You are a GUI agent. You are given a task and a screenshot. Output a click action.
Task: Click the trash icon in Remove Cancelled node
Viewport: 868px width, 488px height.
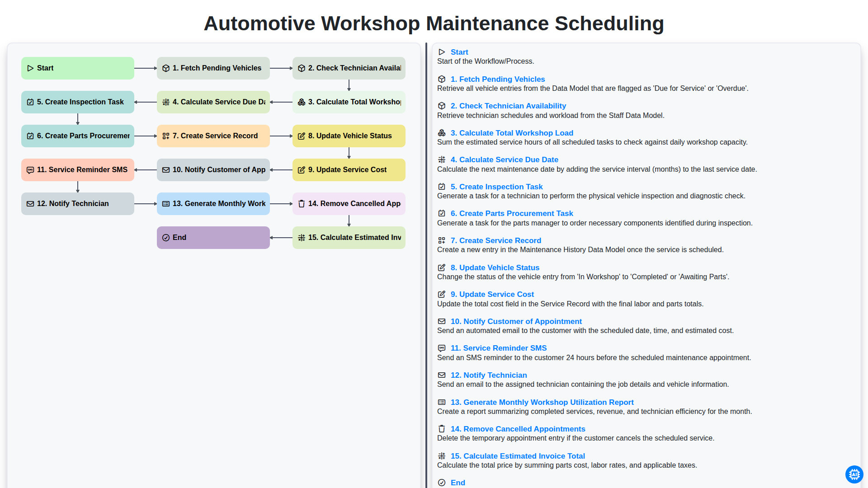tap(302, 204)
